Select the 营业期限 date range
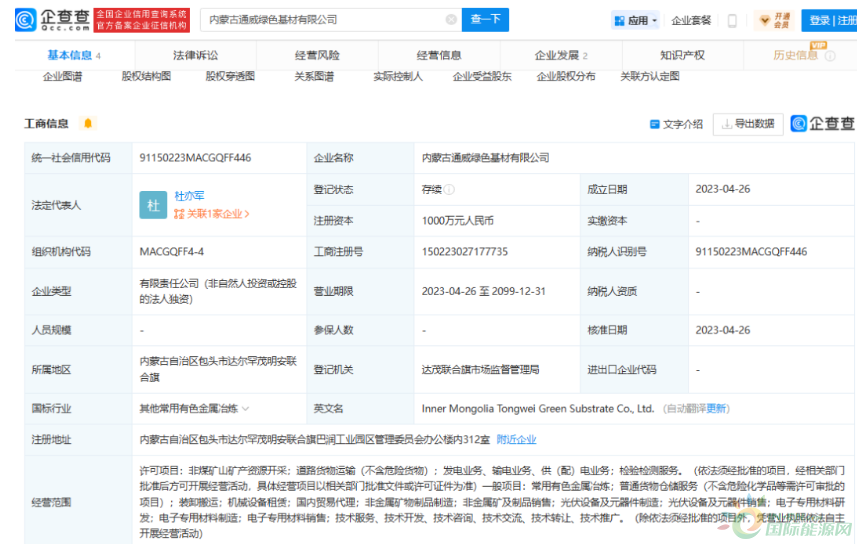Viewport: 857px width, 544px height. tap(483, 291)
